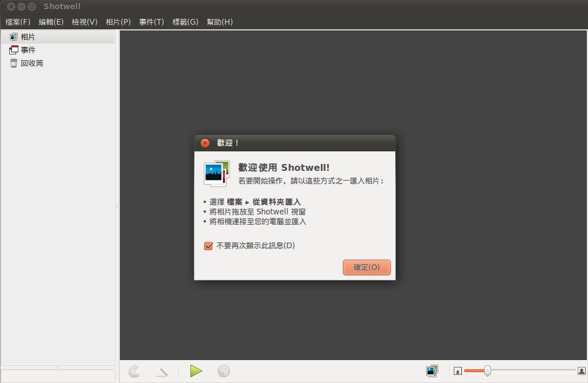This screenshot has height=383, width=588.
Task: Open the 檔案(F) menu
Action: (18, 22)
